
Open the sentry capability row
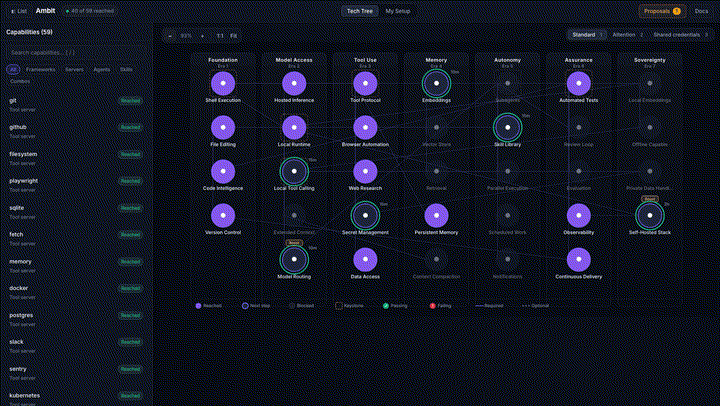pos(76,373)
